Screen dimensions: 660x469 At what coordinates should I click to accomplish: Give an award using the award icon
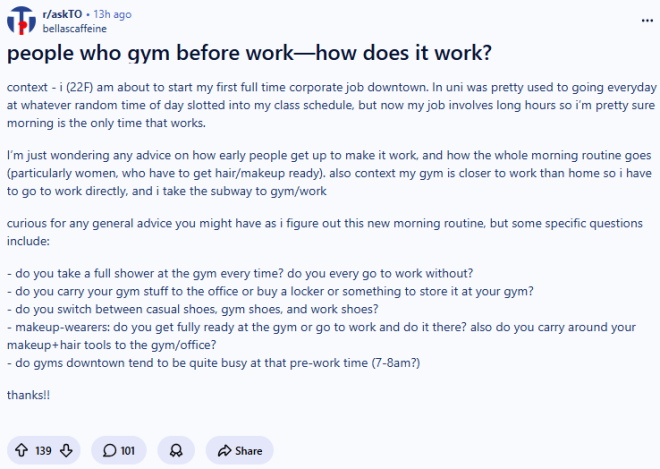176,450
